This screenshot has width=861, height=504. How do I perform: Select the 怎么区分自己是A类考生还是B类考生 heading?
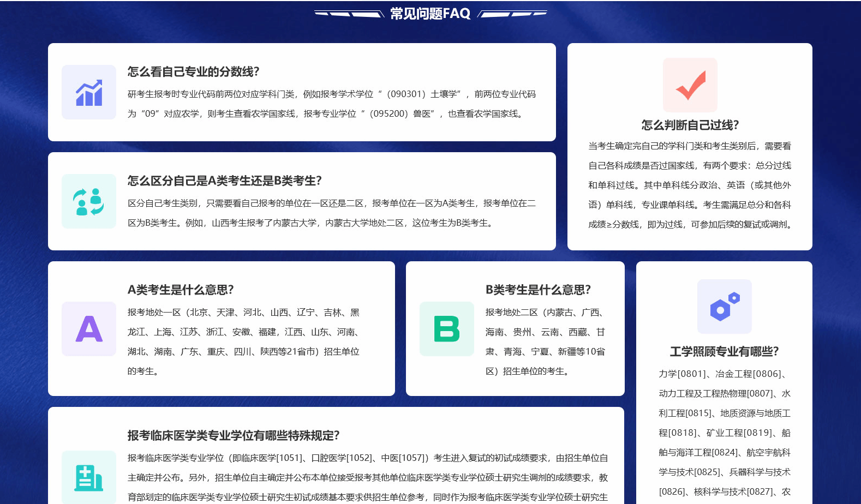224,181
